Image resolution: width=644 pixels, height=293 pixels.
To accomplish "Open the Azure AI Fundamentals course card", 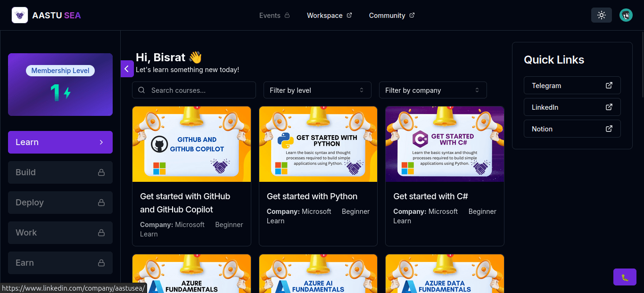I will [x=318, y=274].
